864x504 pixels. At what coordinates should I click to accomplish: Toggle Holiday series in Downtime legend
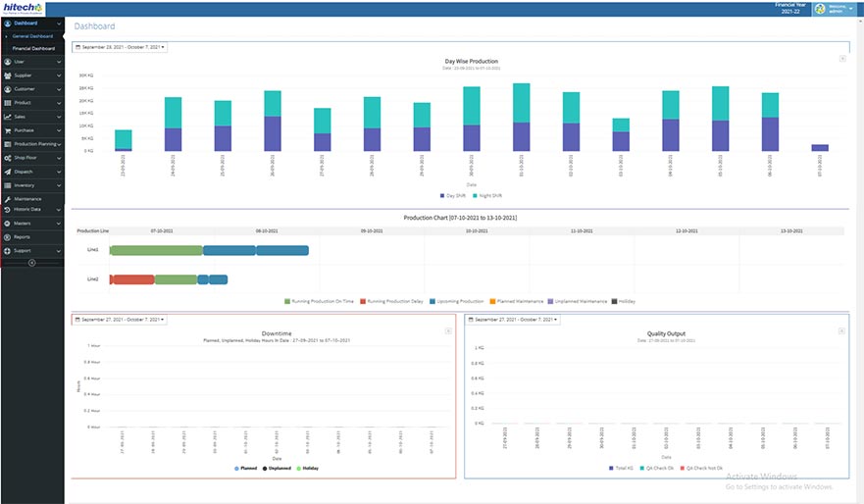point(308,468)
